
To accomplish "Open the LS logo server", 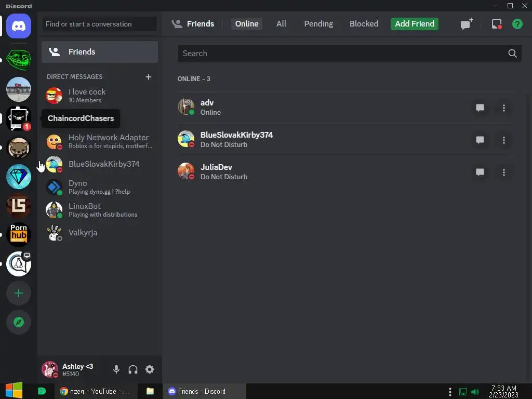I will click(19, 206).
